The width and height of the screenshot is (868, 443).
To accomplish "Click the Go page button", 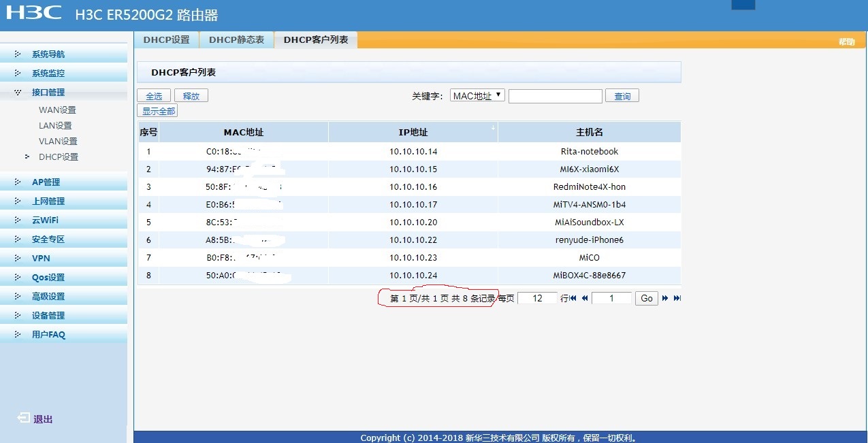I will pyautogui.click(x=647, y=298).
